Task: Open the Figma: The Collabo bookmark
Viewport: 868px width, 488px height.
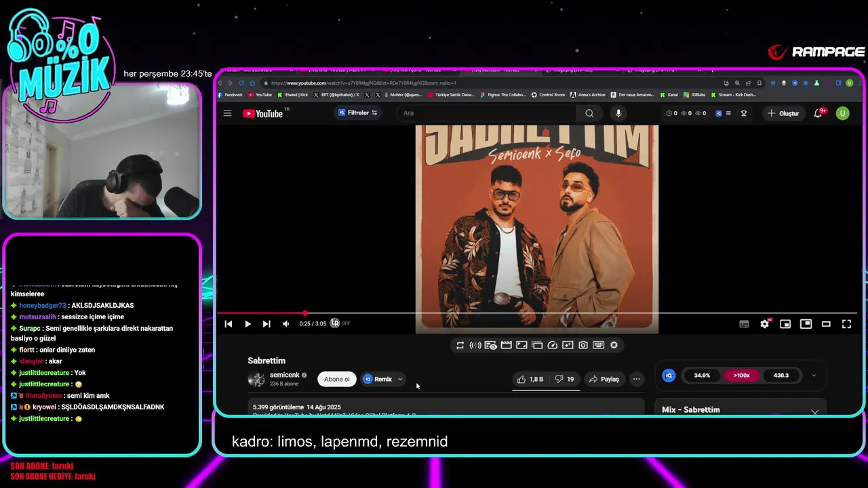Action: click(502, 95)
